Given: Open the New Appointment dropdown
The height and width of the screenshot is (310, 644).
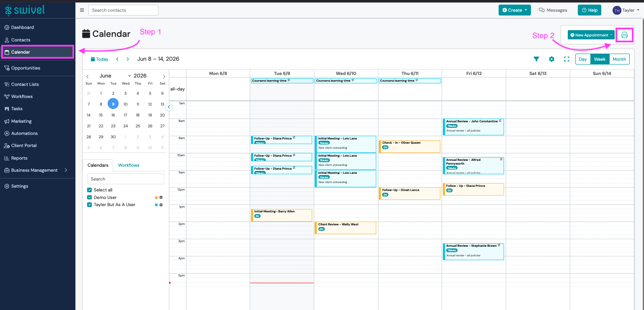Looking at the screenshot, I should [591, 35].
